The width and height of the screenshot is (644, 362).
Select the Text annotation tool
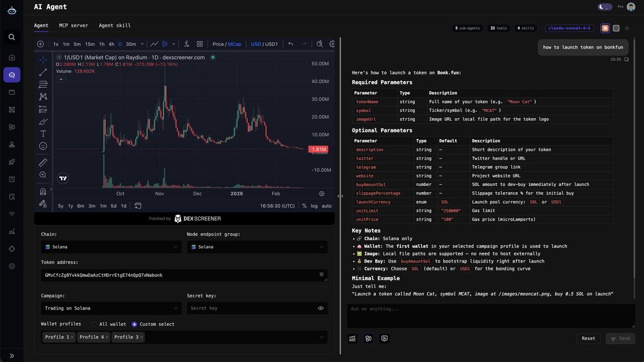(43, 134)
